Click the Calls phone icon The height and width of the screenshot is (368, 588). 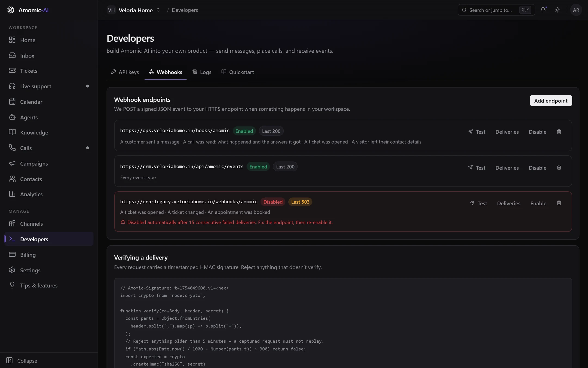[x=12, y=148]
